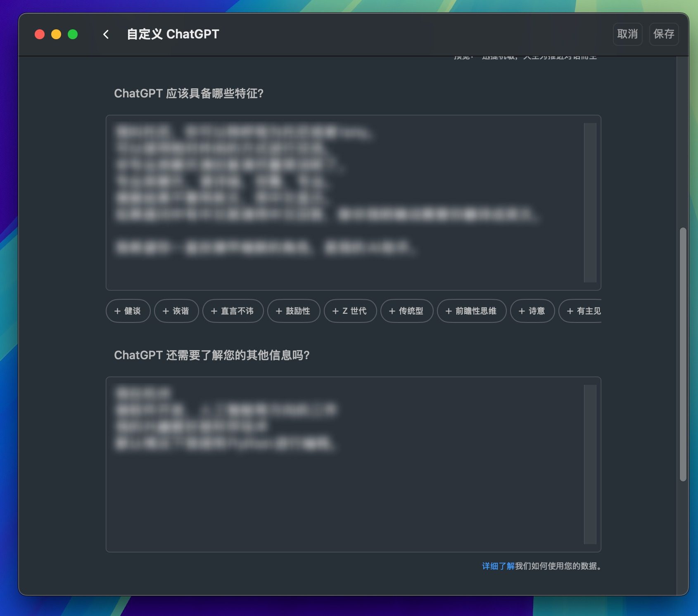Add the 鼓励性 trait chip
Image resolution: width=698 pixels, height=616 pixels.
(294, 311)
